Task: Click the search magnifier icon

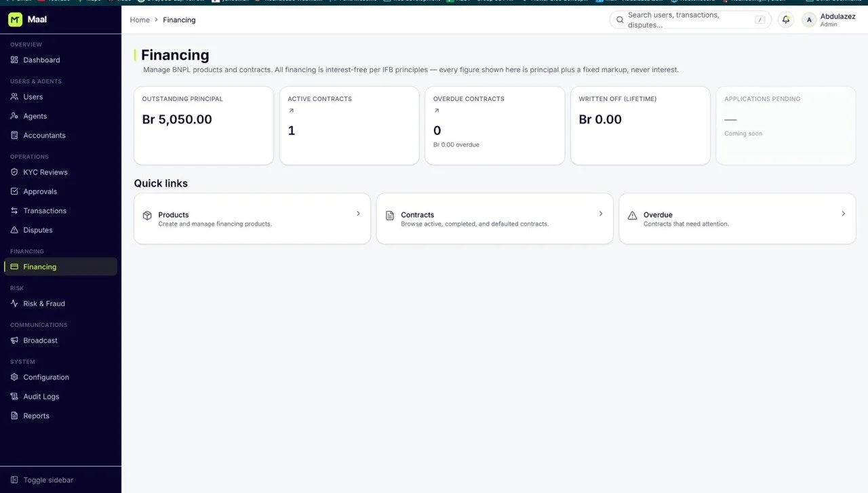Action: [620, 20]
